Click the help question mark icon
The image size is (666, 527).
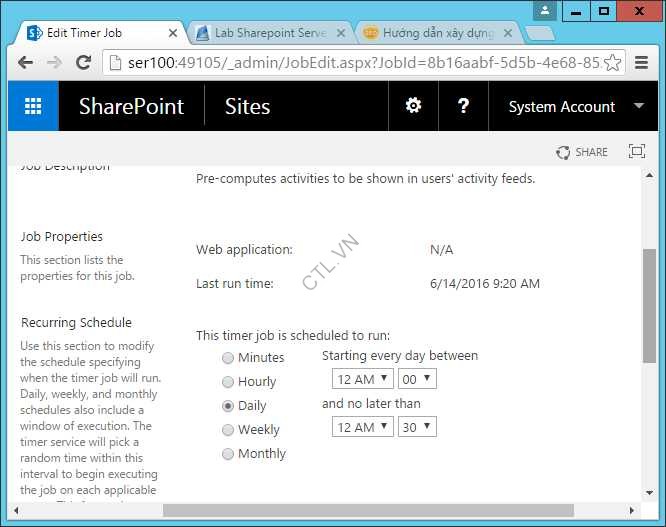pyautogui.click(x=463, y=106)
